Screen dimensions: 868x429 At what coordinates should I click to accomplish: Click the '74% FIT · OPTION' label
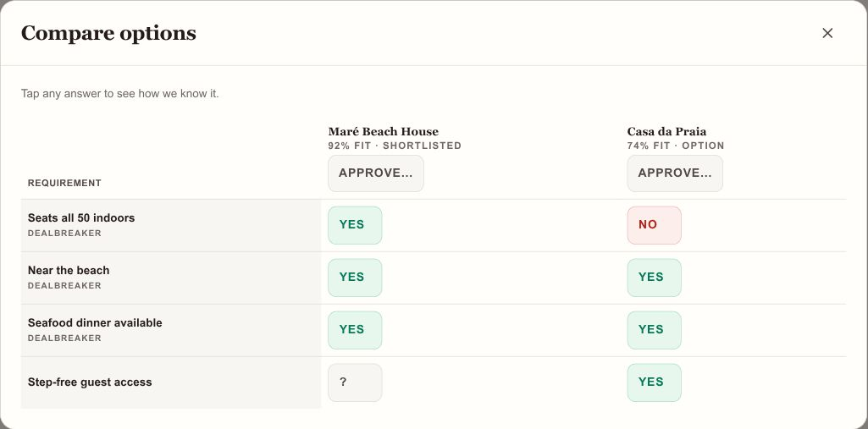(x=676, y=146)
